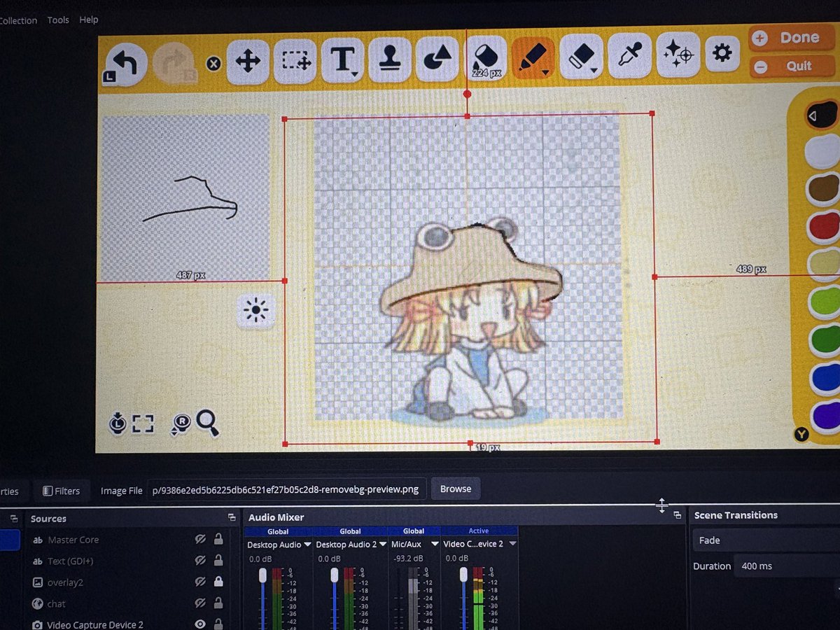Pick the red color in the palette

point(823,226)
